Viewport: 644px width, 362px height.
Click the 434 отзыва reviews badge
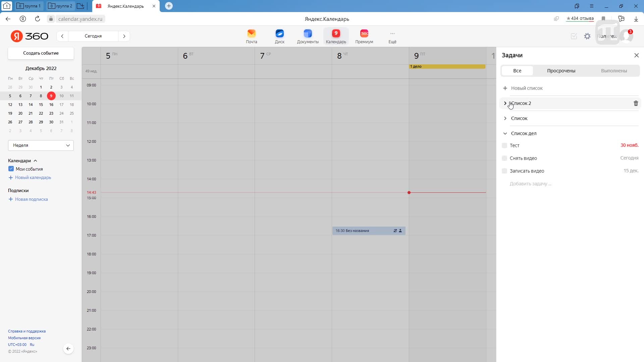pyautogui.click(x=580, y=19)
